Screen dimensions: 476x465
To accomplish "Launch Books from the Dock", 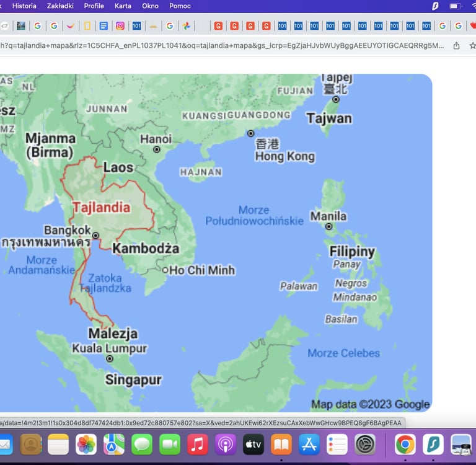I will click(x=281, y=445).
